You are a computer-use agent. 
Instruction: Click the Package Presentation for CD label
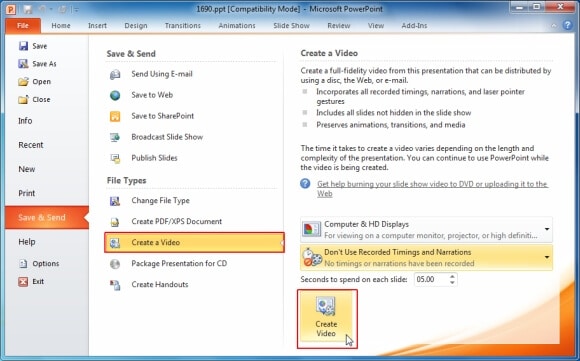pos(179,263)
